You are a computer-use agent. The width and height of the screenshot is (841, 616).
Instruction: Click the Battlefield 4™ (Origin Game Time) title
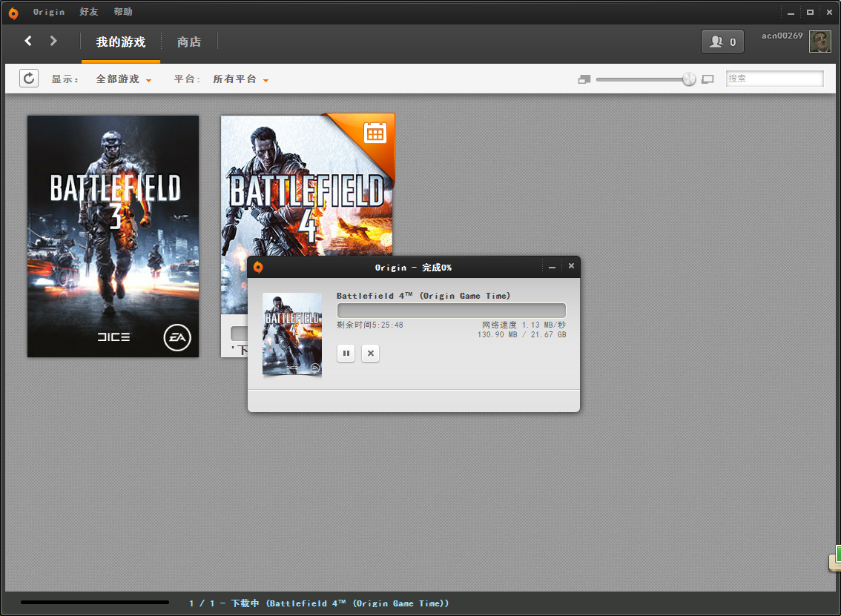(423, 296)
